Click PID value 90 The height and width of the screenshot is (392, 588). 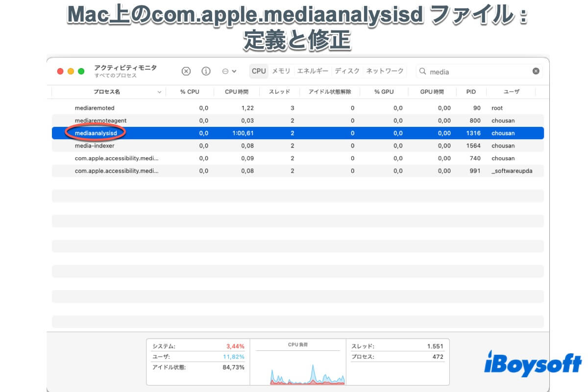point(477,108)
